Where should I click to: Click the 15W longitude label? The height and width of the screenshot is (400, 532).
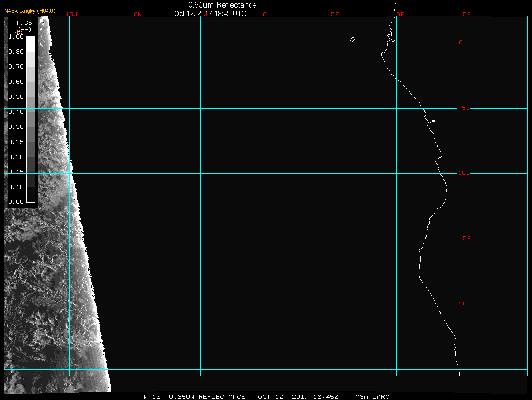tap(72, 14)
